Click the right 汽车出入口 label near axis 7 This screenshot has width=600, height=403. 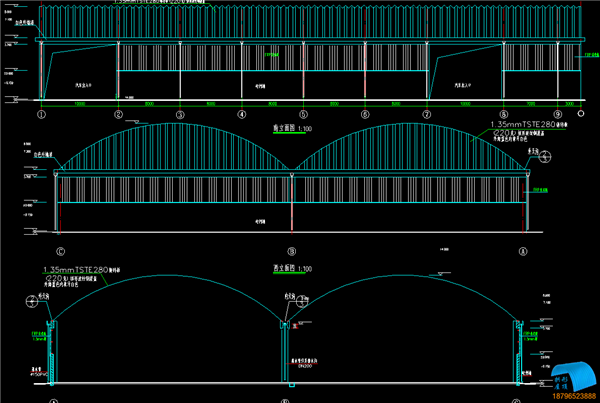click(463, 85)
